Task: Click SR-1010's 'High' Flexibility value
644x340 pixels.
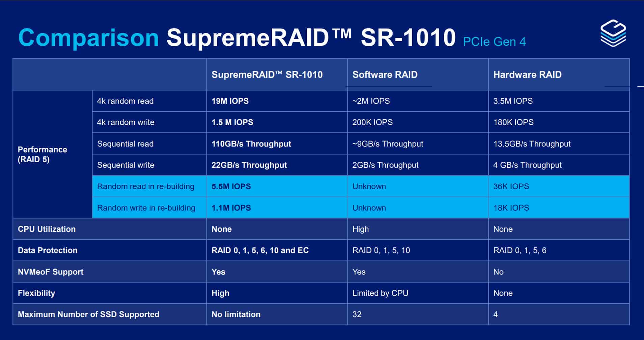Action: (220, 293)
